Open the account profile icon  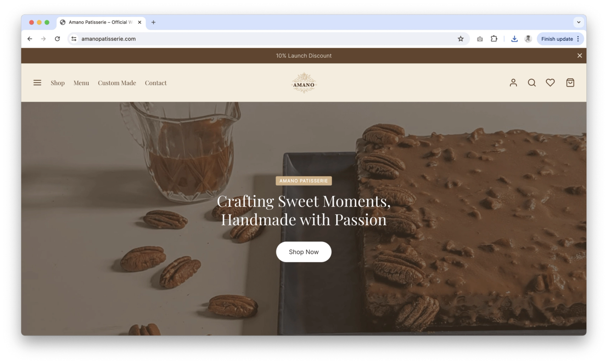point(513,83)
